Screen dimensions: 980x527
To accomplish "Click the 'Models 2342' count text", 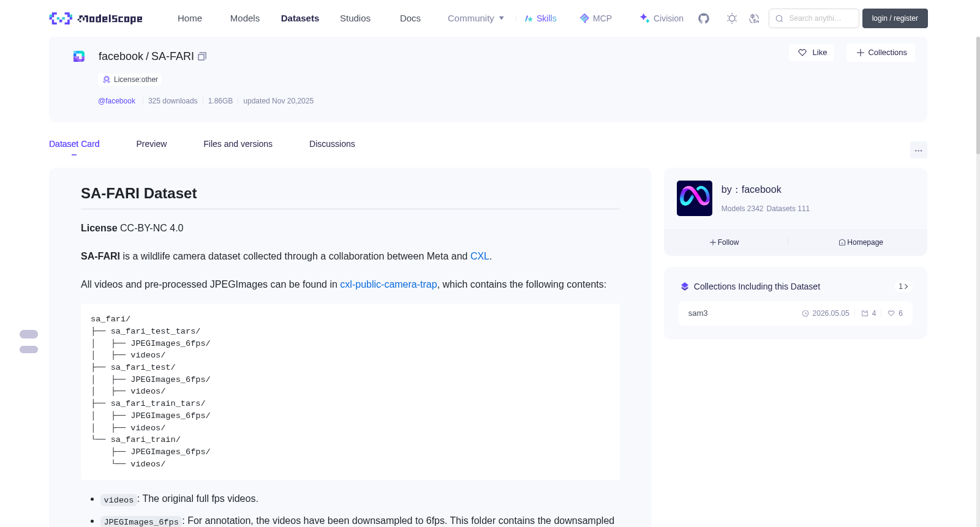I will pyautogui.click(x=742, y=209).
